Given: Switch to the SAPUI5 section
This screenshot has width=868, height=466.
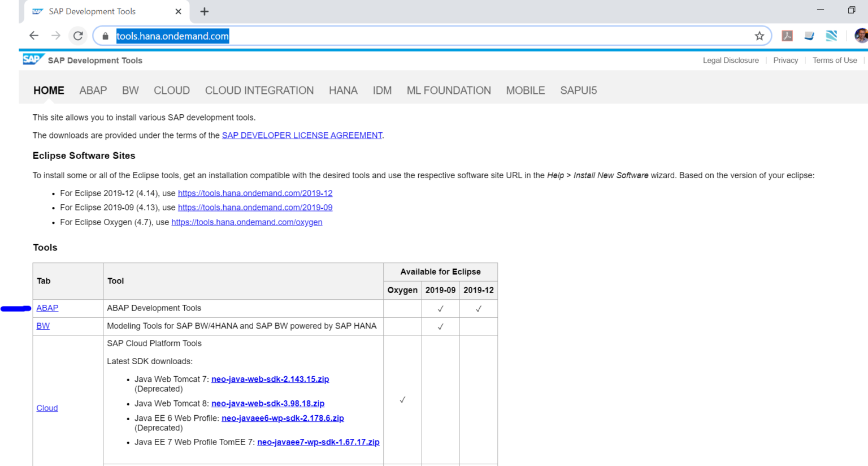Looking at the screenshot, I should (x=578, y=90).
